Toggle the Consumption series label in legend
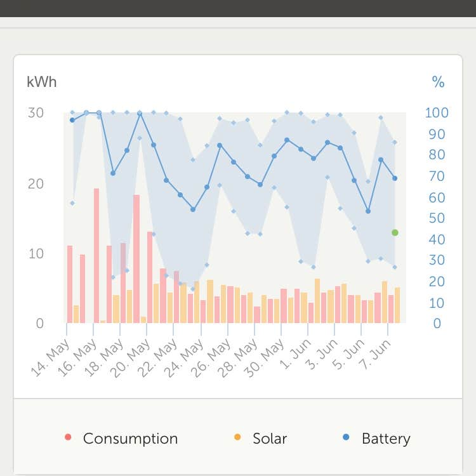This screenshot has width=476, height=476. pyautogui.click(x=130, y=439)
